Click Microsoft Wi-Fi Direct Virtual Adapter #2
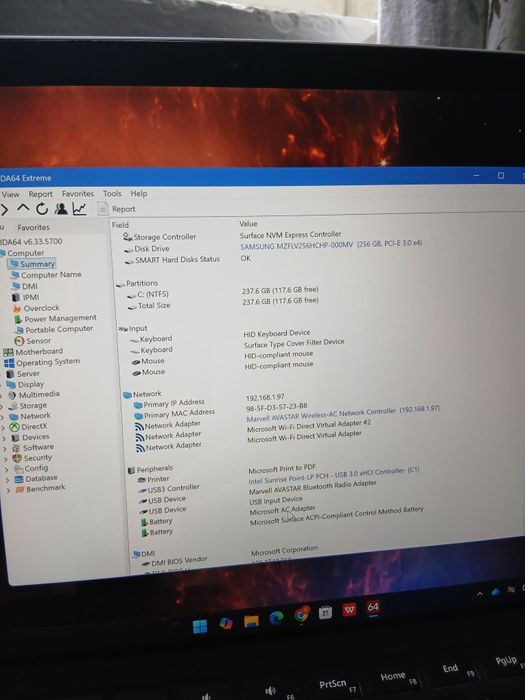Screen dimensions: 525x700 click(x=309, y=425)
